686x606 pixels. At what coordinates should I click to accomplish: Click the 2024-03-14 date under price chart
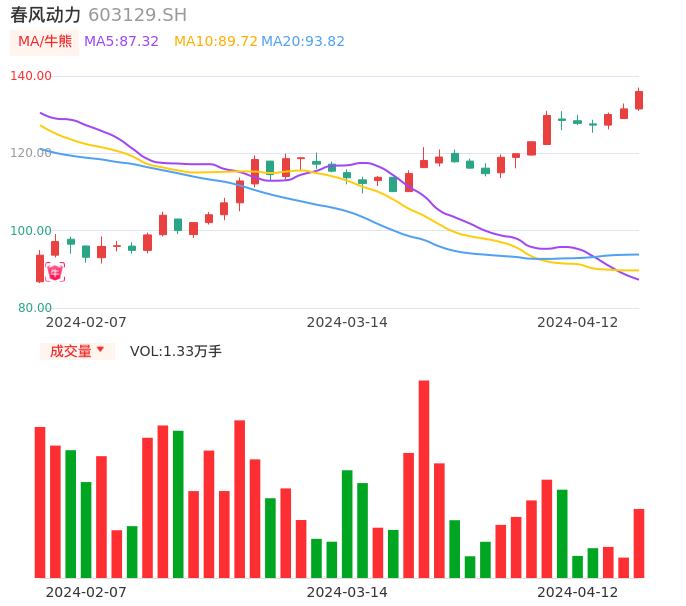tap(347, 322)
